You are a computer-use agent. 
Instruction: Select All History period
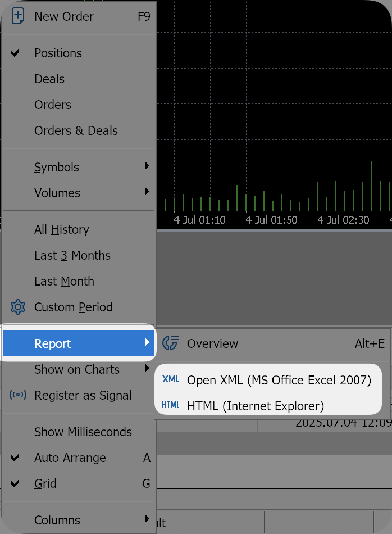point(61,229)
